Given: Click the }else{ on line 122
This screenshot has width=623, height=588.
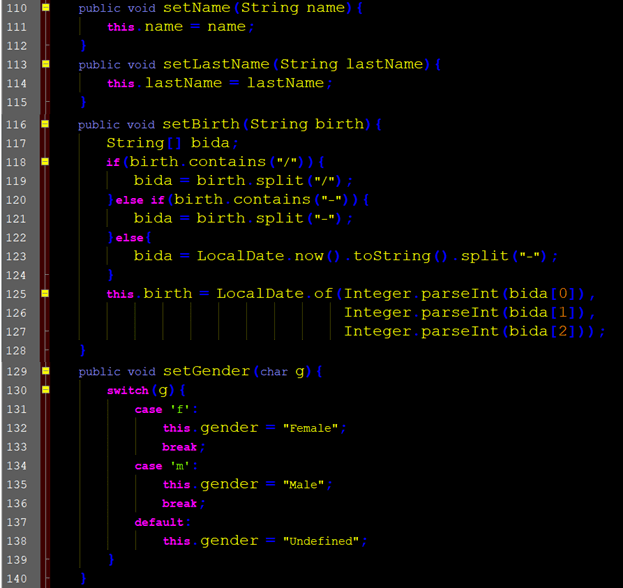Looking at the screenshot, I should point(130,238).
